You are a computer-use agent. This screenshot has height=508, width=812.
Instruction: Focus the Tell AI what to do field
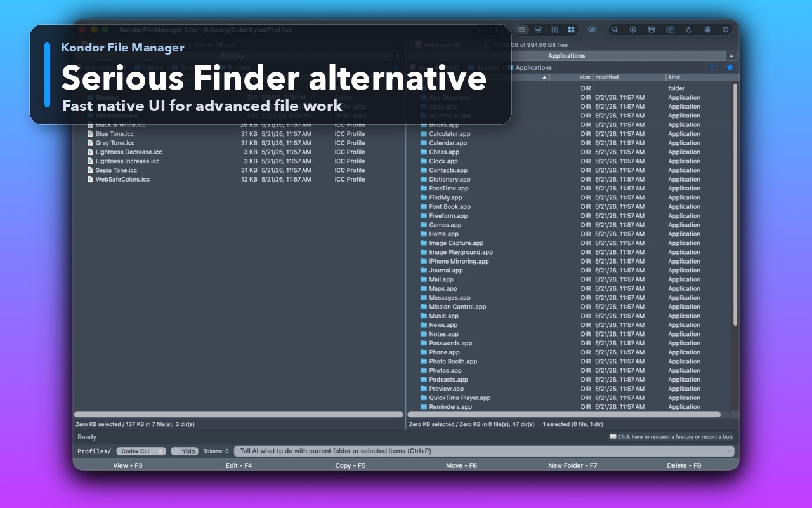484,451
